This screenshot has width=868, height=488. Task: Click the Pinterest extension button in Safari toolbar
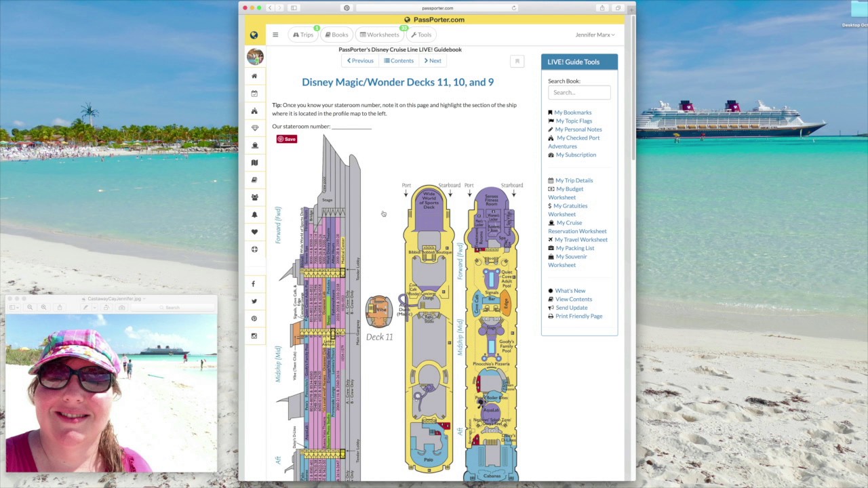347,8
